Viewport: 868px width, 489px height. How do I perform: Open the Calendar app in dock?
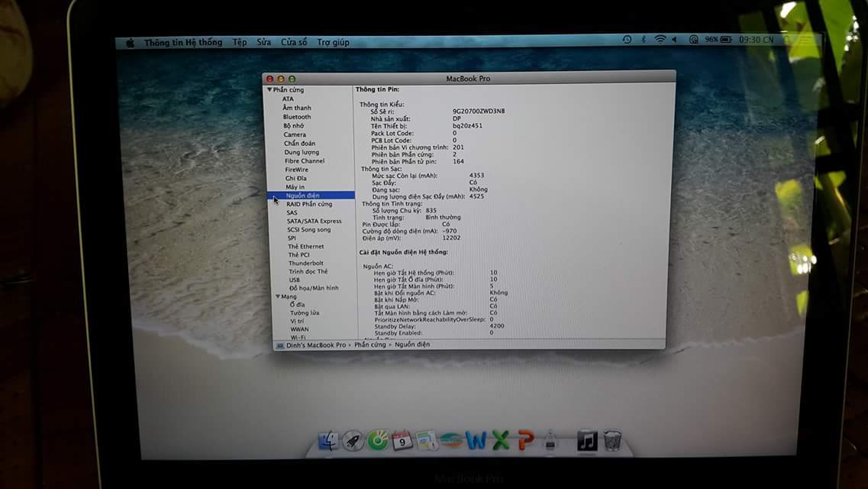pyautogui.click(x=402, y=441)
